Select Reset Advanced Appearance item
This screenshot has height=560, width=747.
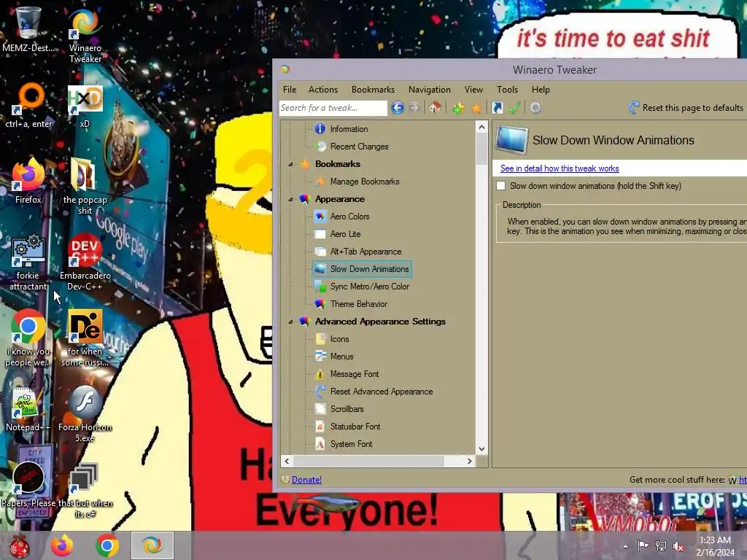[x=381, y=392]
